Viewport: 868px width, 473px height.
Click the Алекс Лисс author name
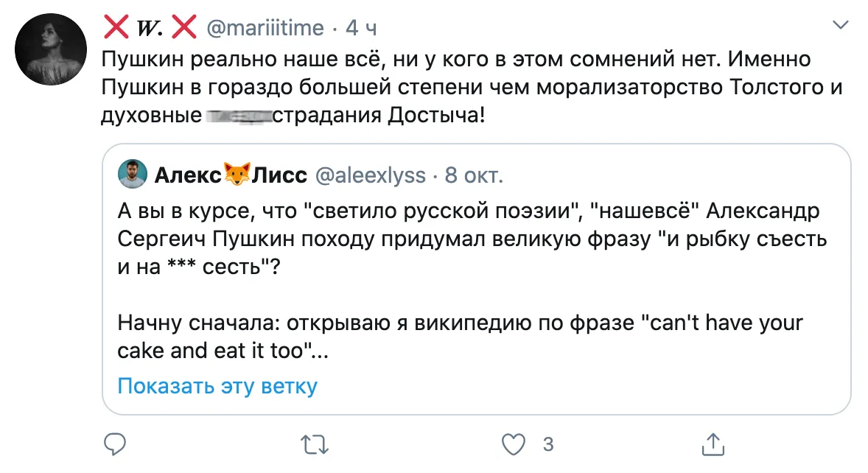pos(220,175)
